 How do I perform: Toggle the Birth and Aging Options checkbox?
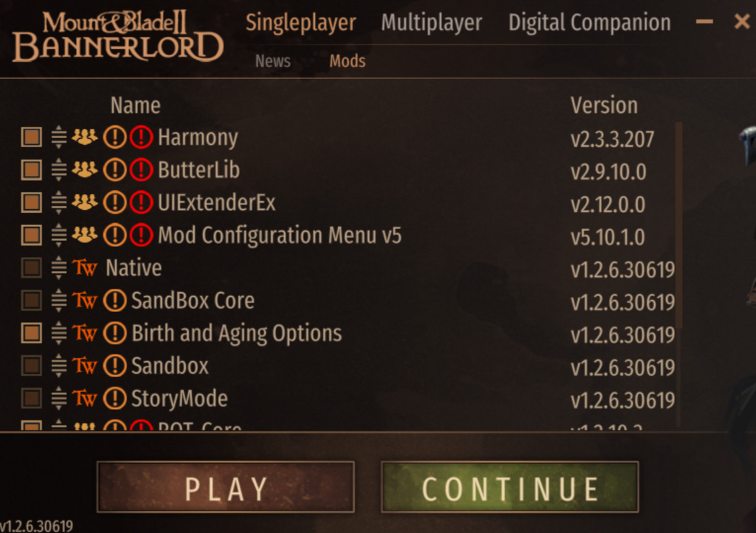tap(32, 333)
